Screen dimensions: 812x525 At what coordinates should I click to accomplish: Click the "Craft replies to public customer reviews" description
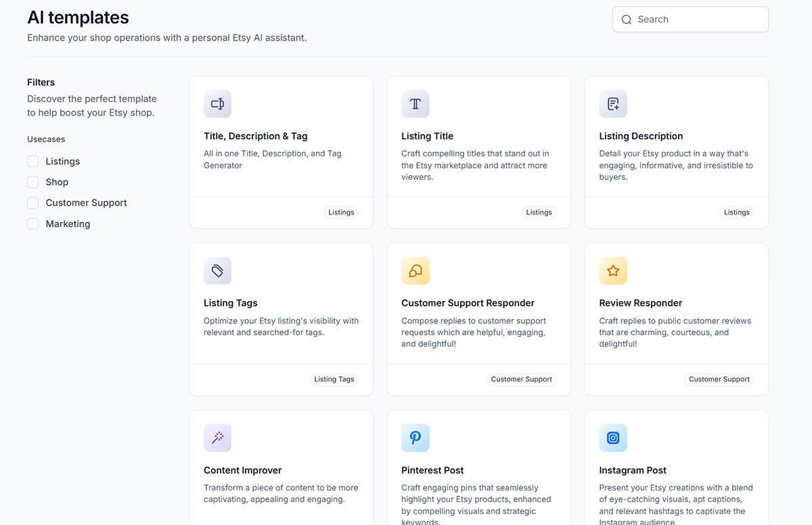pos(675,332)
